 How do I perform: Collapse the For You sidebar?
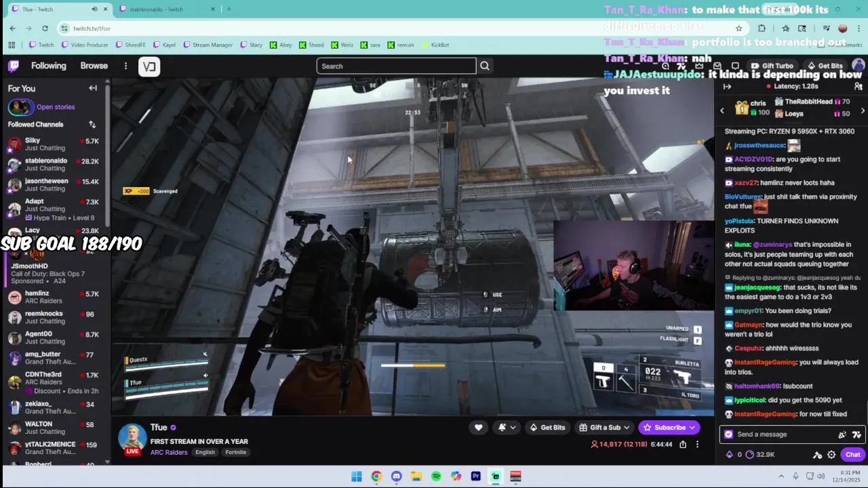pos(93,88)
